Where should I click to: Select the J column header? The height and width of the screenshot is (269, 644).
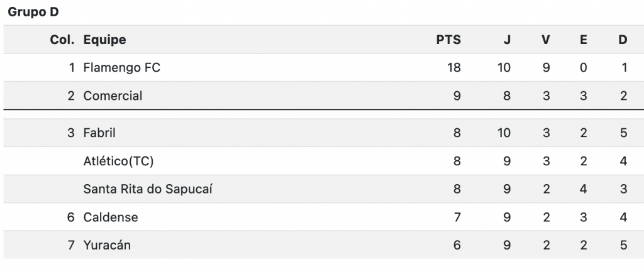tap(508, 40)
